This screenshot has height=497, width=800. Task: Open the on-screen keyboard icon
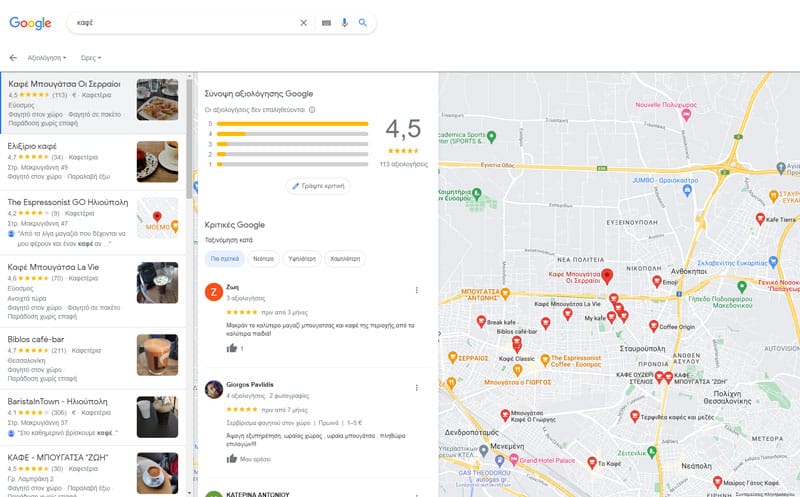click(327, 23)
